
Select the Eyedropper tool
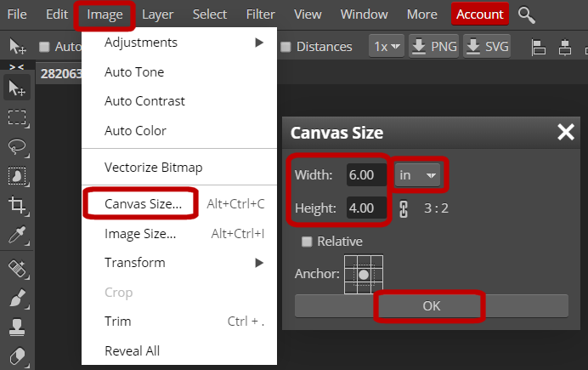(x=17, y=235)
